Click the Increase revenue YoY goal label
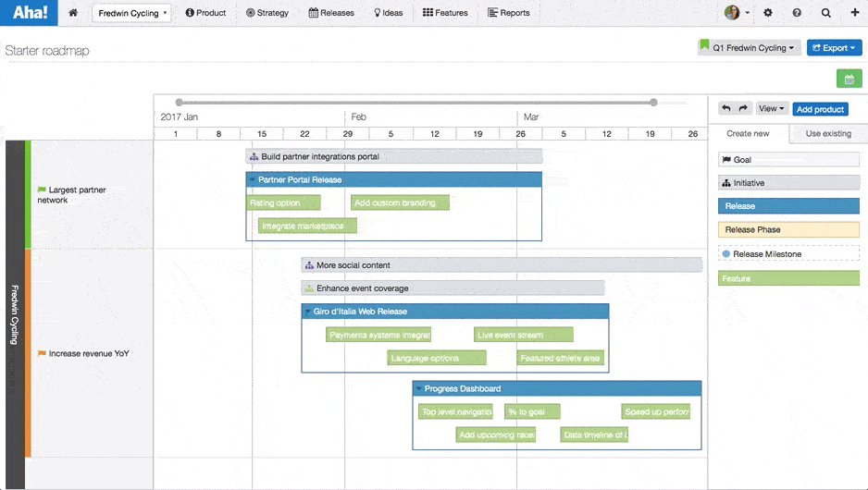This screenshot has height=490, width=868. pyautogui.click(x=89, y=353)
